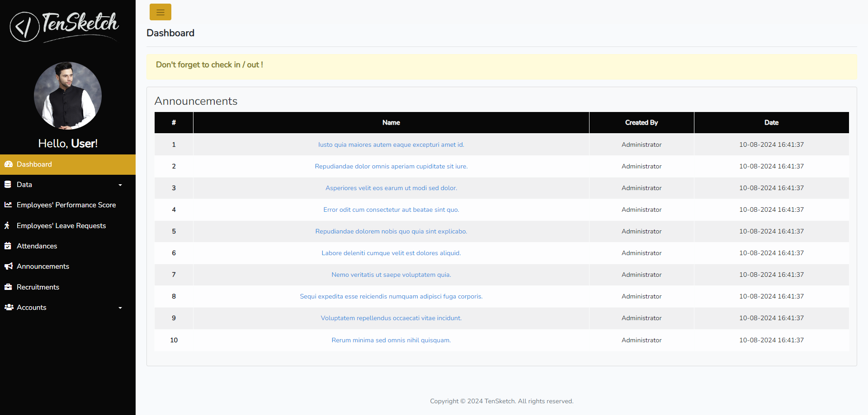The width and height of the screenshot is (868, 415).
Task: Click the check in/out reminder banner
Action: [x=501, y=66]
